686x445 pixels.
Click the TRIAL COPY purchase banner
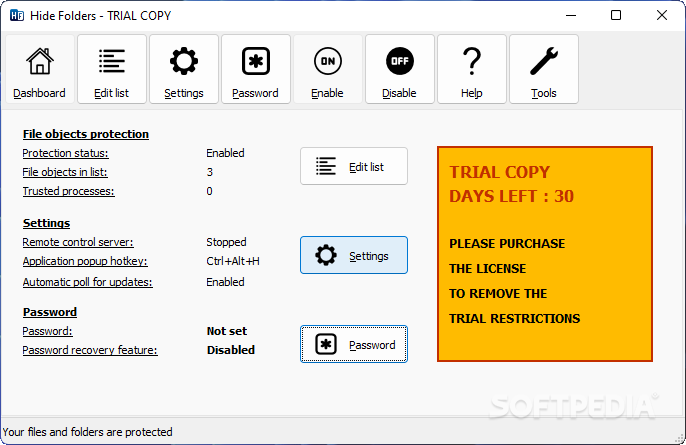545,254
